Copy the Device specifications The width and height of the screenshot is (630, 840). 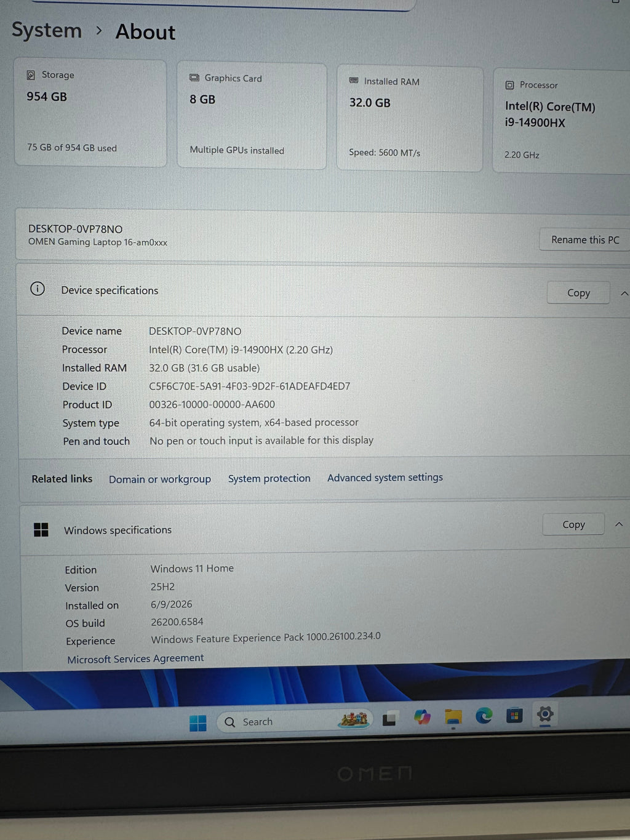coord(578,293)
